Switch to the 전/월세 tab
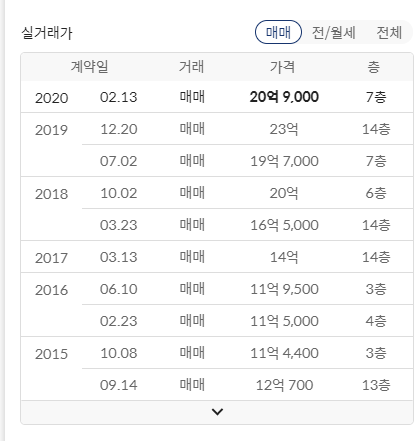419x441 pixels. click(334, 33)
